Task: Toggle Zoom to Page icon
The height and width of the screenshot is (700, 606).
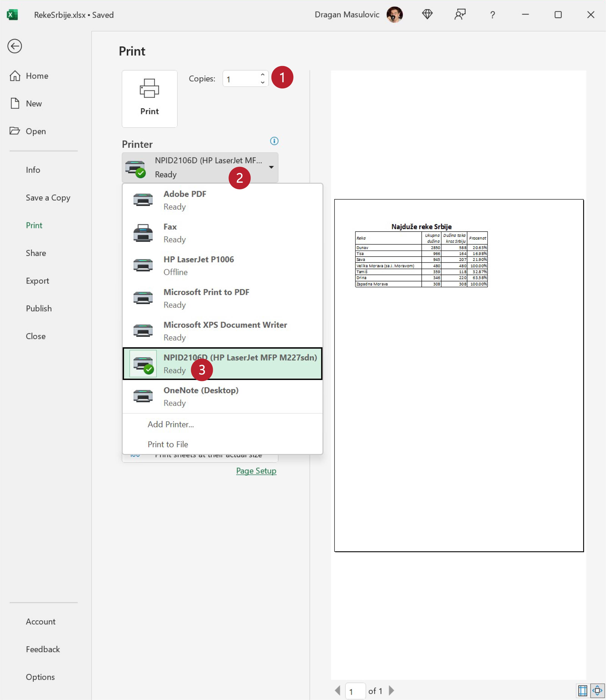Action: 597,690
